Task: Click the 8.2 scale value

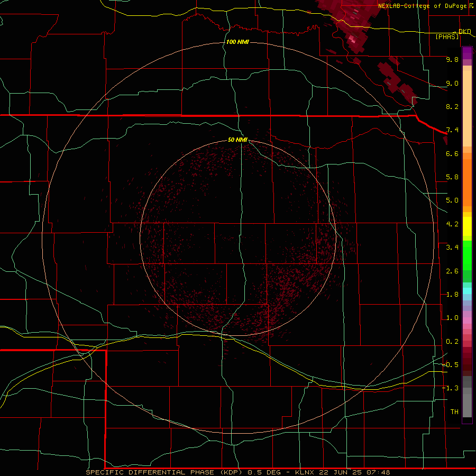Action: pos(452,106)
